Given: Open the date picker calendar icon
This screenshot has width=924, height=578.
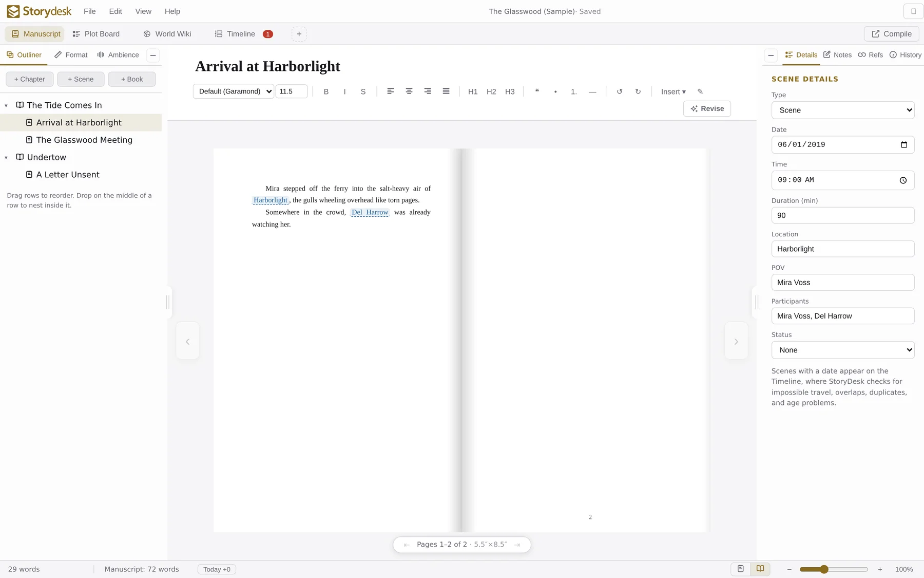Looking at the screenshot, I should pos(904,145).
